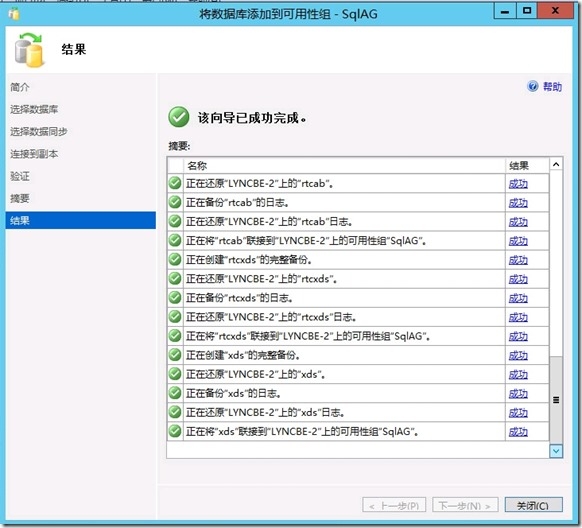This screenshot has width=582, height=528.
Task: Click green check for 正在备份 rtcab 的日志
Action: tap(175, 202)
